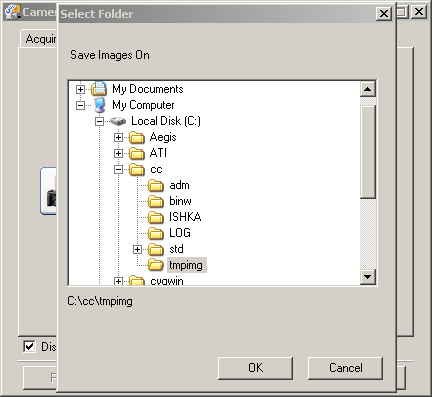Select the ATI folder icon

click(x=137, y=153)
